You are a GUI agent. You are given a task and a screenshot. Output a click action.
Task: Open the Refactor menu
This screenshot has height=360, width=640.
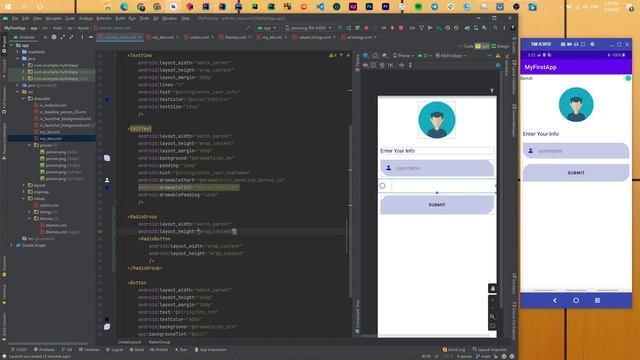click(104, 18)
